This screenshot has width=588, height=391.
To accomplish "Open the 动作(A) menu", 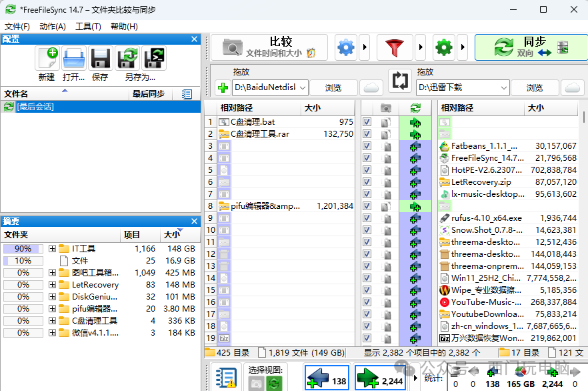I will tap(53, 27).
